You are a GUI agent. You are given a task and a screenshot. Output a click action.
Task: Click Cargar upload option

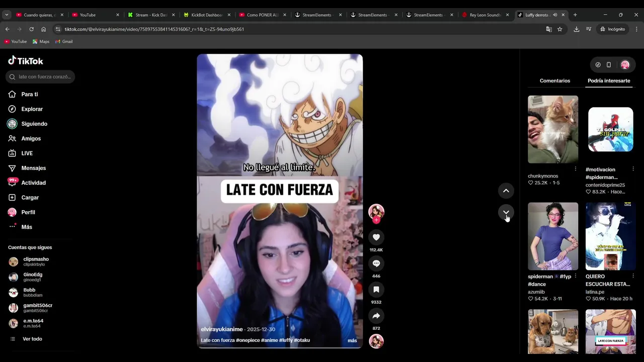tap(24, 198)
